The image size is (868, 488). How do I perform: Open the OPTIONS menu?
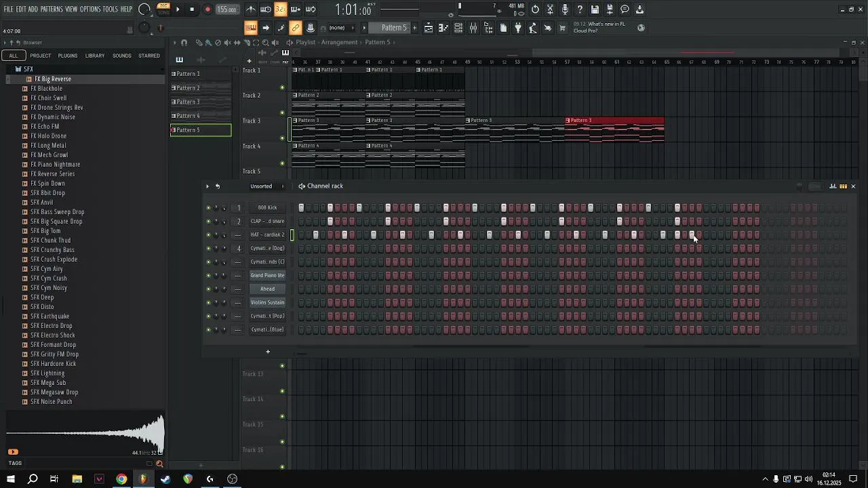click(90, 9)
